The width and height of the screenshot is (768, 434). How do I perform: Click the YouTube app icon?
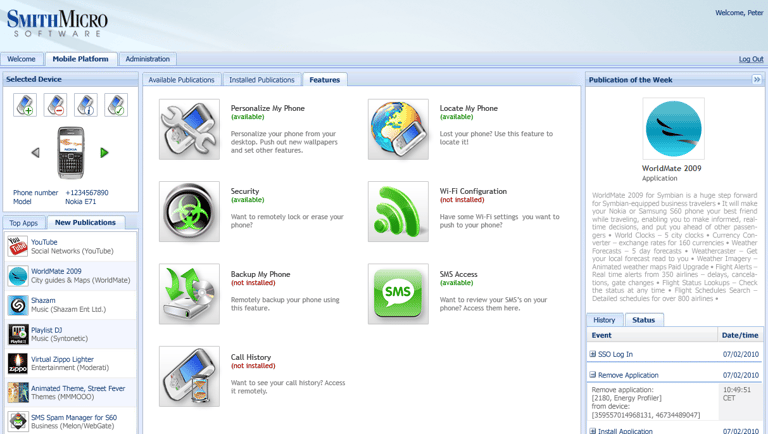[x=18, y=246]
